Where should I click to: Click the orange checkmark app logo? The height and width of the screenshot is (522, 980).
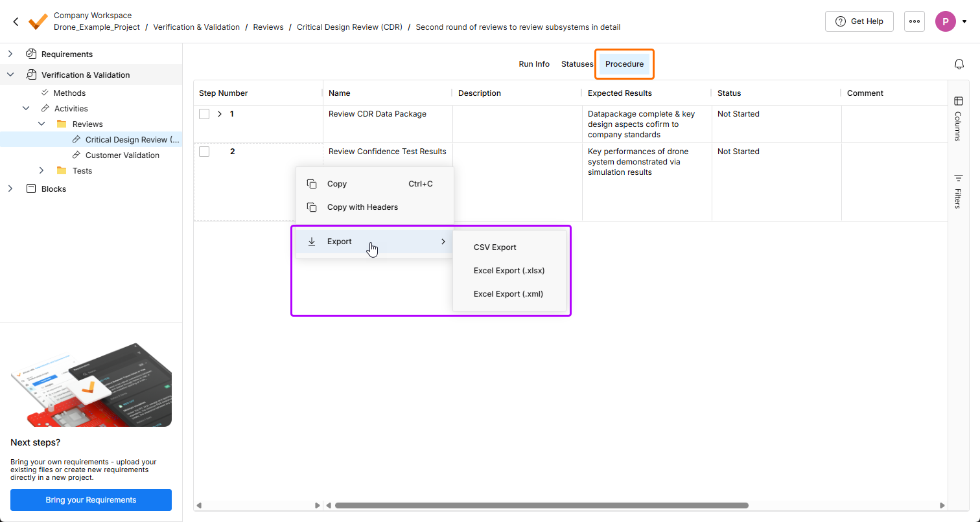pos(38,21)
